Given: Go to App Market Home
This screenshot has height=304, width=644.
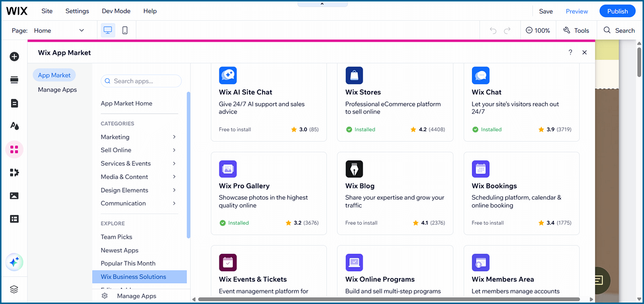Looking at the screenshot, I should 126,103.
